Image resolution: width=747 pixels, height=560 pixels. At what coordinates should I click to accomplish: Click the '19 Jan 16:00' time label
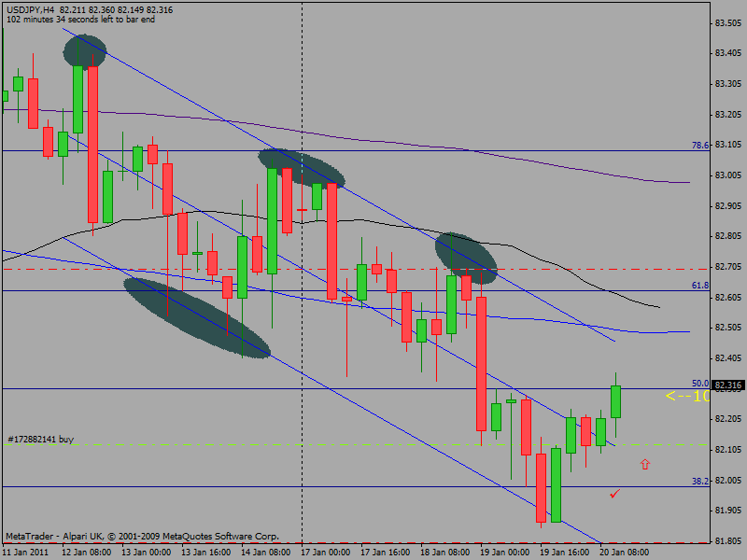pos(564,553)
